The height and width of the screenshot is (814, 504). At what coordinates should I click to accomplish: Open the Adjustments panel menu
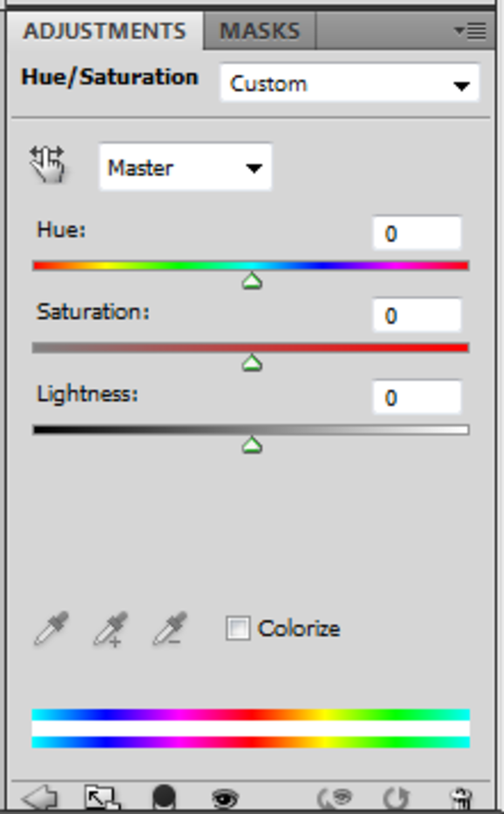tap(471, 31)
